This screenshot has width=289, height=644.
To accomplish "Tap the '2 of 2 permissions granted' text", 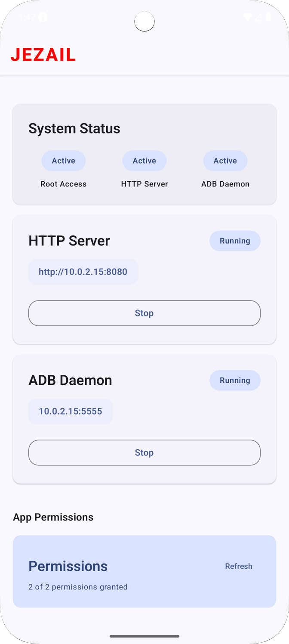I will (78, 587).
